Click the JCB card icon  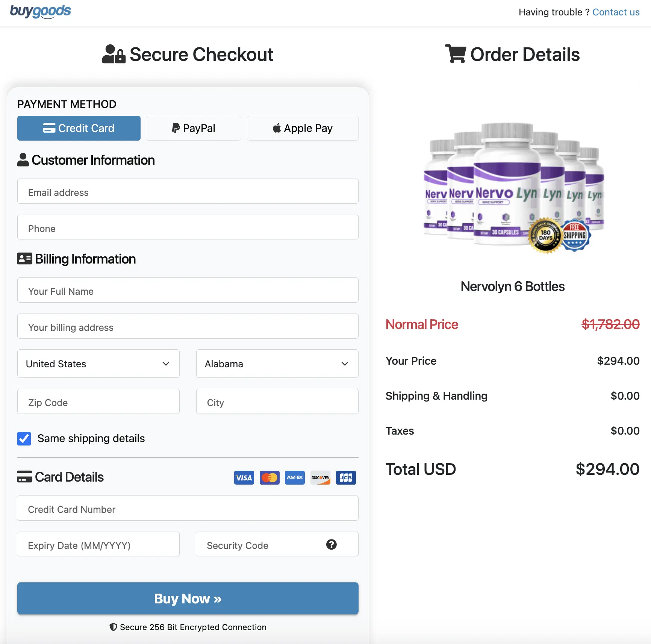(346, 477)
